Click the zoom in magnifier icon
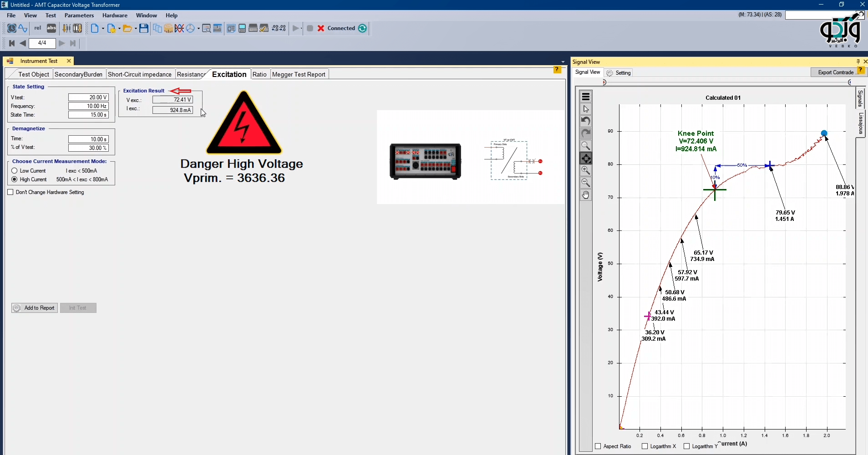This screenshot has width=868, height=455. pos(586,170)
